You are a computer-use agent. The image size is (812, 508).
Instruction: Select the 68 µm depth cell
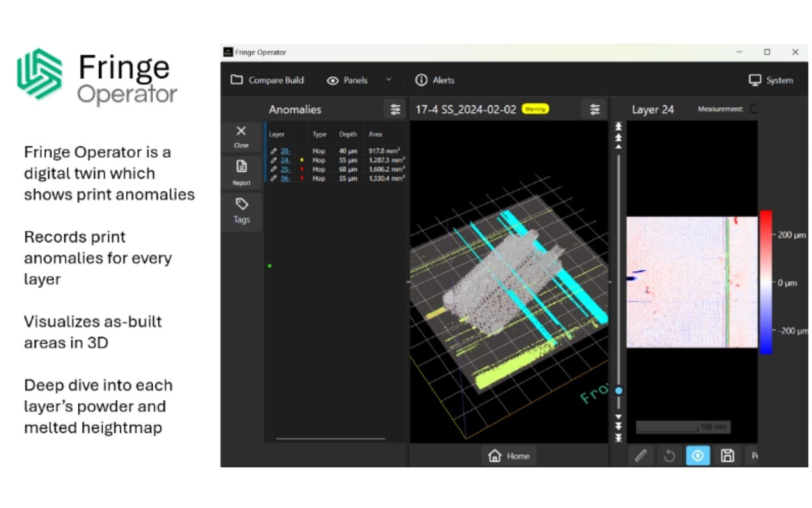(x=348, y=169)
